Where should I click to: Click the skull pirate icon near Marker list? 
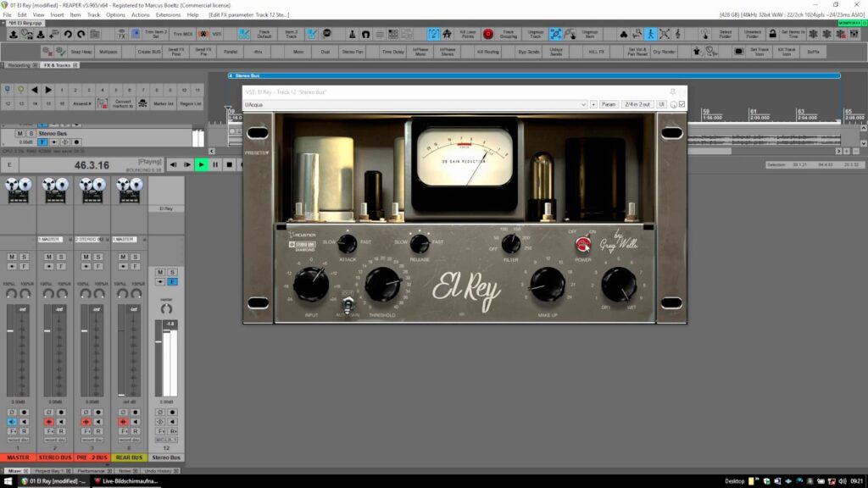coord(142,103)
